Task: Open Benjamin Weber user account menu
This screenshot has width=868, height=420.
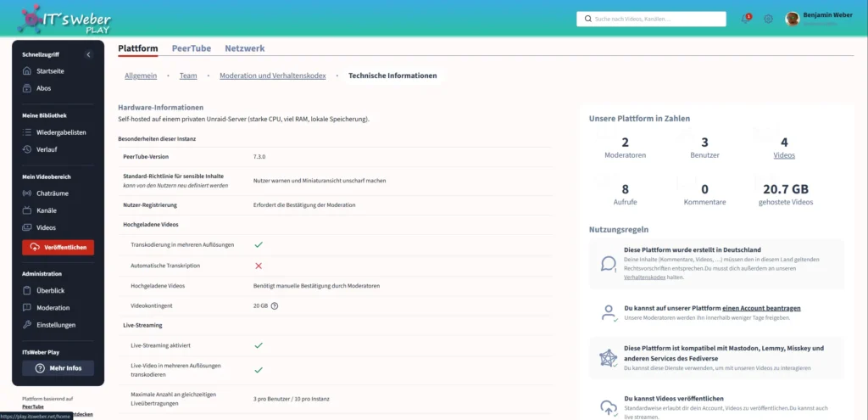Action: [x=819, y=19]
